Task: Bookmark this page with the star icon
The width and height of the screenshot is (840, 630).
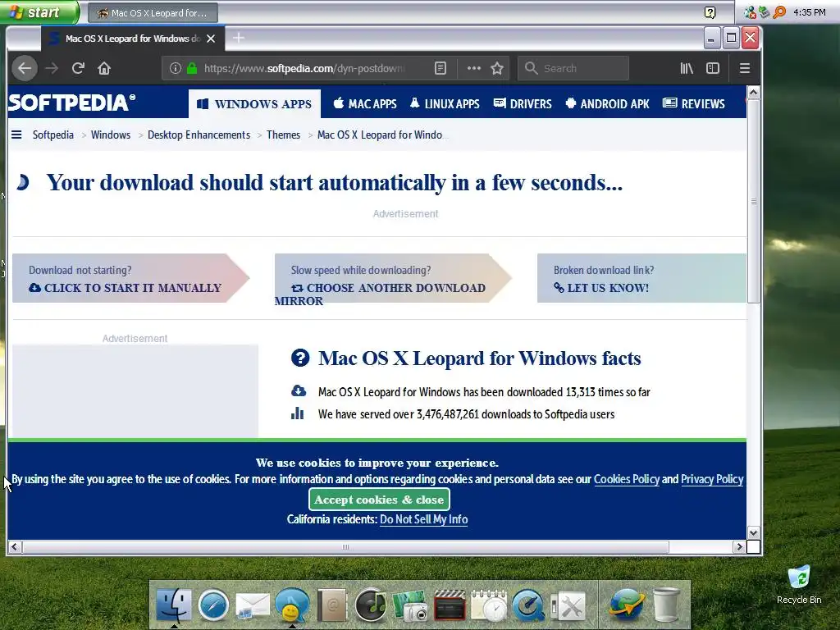Action: click(497, 68)
